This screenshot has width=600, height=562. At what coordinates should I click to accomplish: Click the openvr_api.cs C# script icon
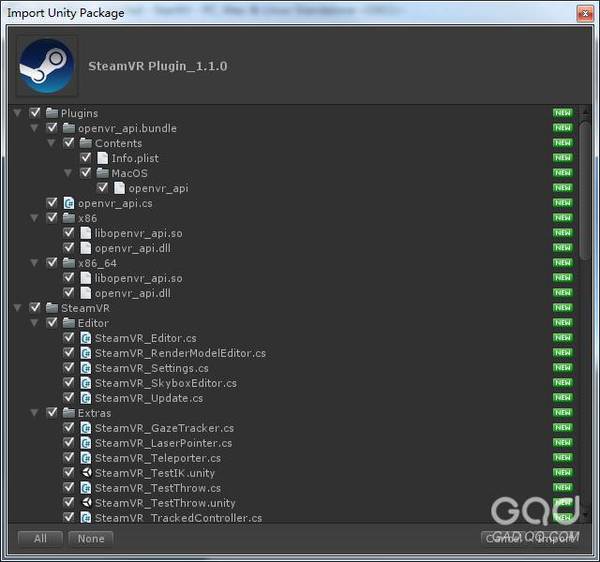click(x=68, y=203)
